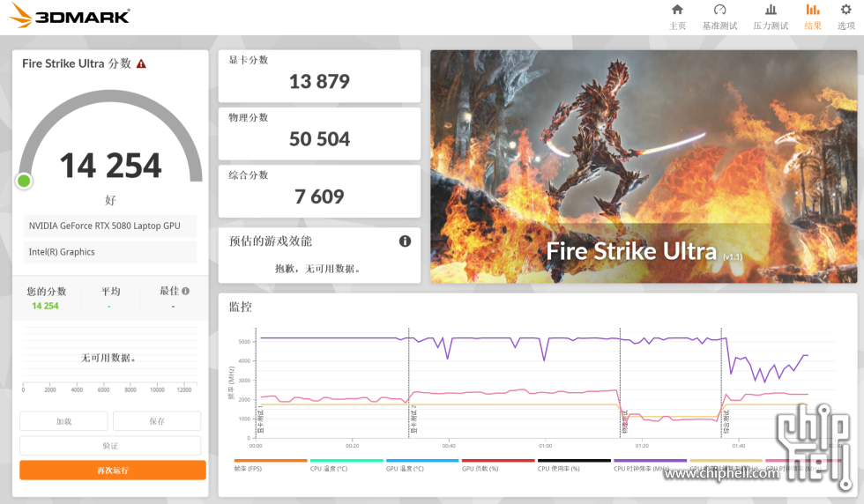Click the 3DMARK logo
Viewport: 864px width, 504px height.
70,16
